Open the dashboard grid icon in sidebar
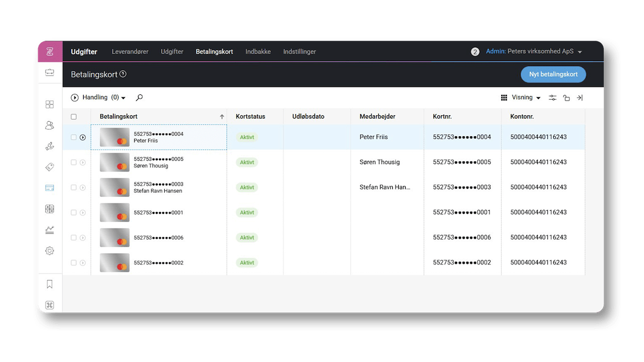 tap(49, 105)
